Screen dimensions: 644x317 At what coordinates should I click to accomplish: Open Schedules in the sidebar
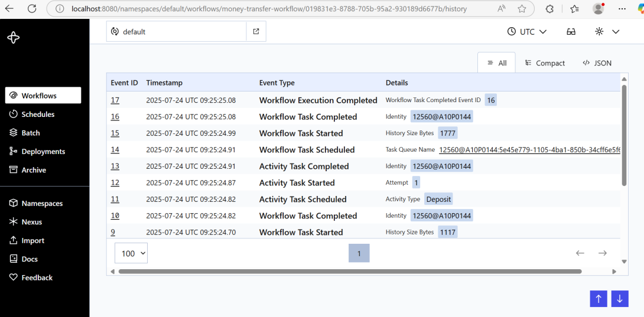click(38, 115)
